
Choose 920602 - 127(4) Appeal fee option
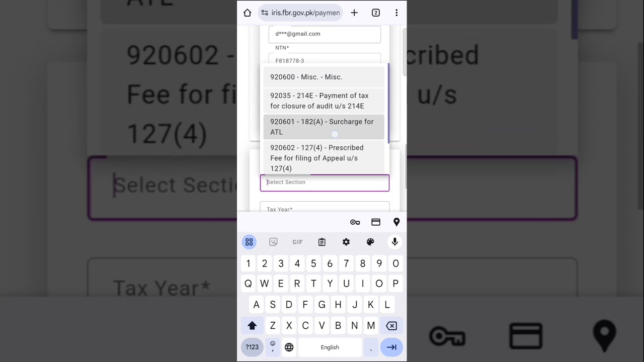(x=324, y=157)
